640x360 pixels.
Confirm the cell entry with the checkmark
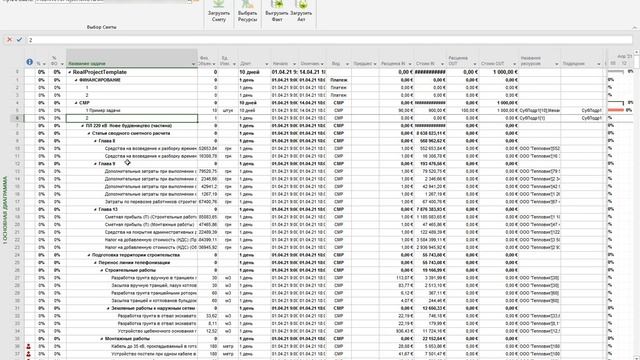(x=19, y=40)
